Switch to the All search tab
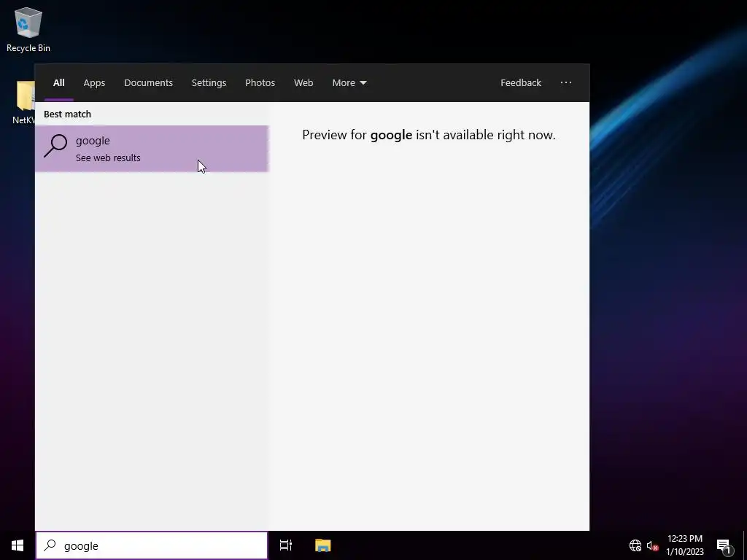The height and width of the screenshot is (560, 747). (58, 82)
